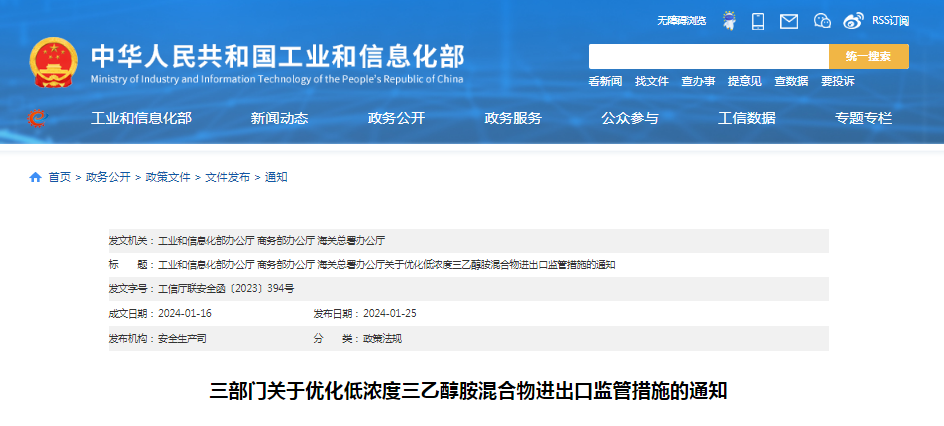Go to the 政务服务 navigation item

(x=513, y=118)
